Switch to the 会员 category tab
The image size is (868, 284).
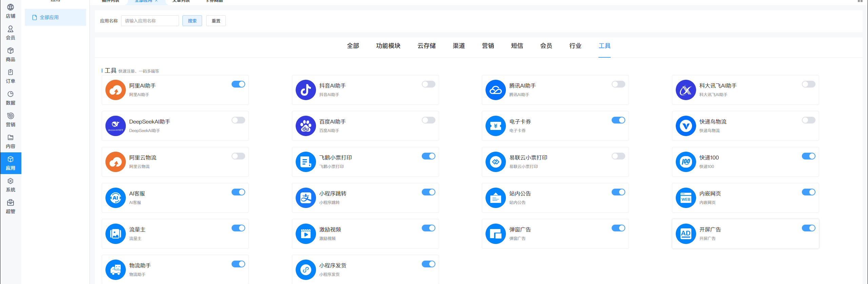(x=546, y=46)
